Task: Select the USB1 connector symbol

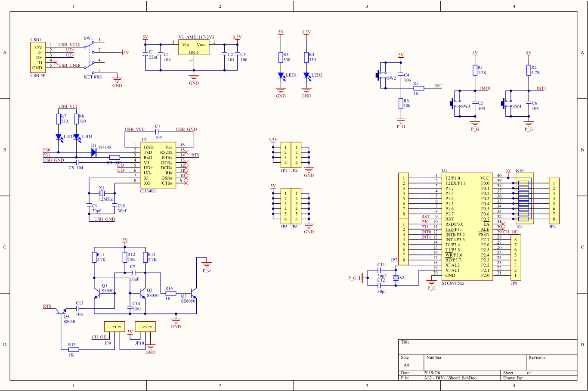Action: coord(37,57)
